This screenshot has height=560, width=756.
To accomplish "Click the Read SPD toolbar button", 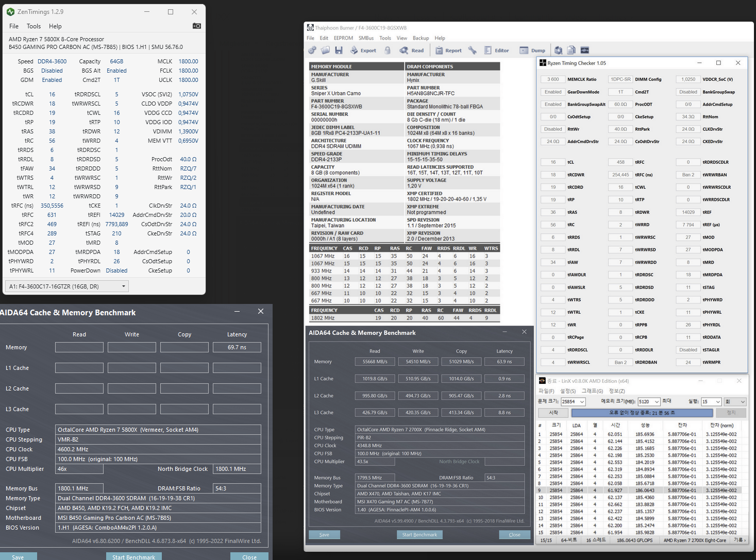I will point(412,50).
